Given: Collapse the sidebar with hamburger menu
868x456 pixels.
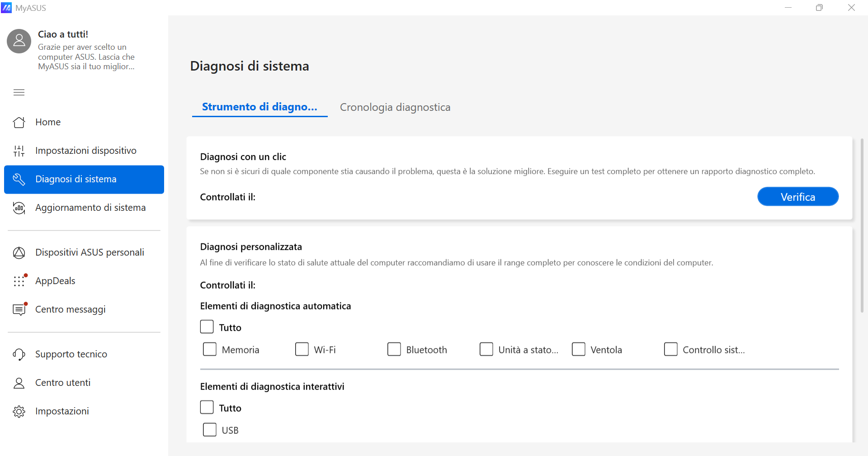Looking at the screenshot, I should 19,92.
